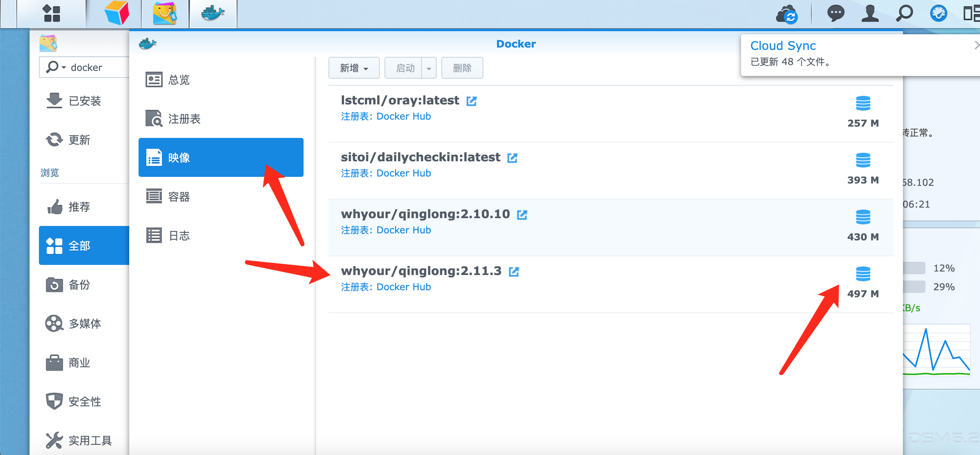Open the 3D cube app in taskbar

click(117, 13)
